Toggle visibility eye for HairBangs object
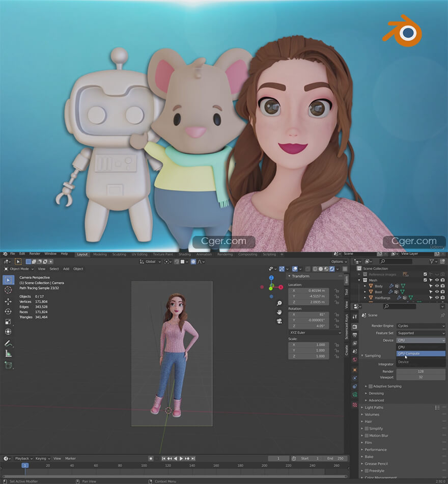This screenshot has width=448, height=484. coord(437,298)
